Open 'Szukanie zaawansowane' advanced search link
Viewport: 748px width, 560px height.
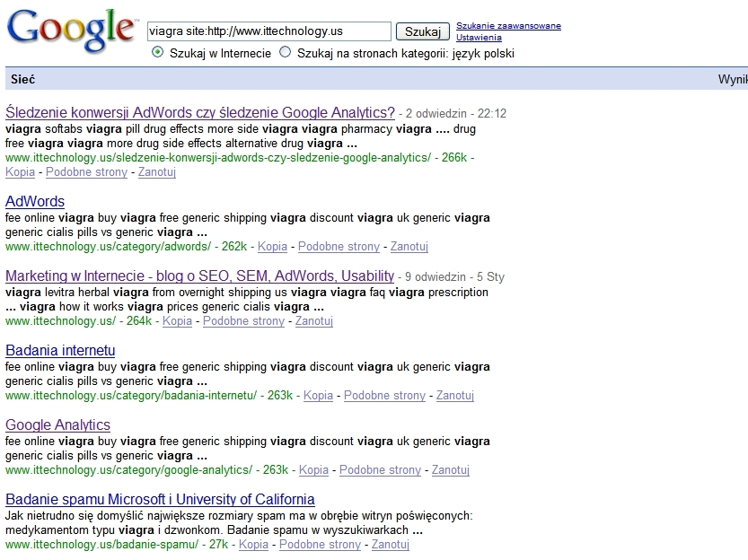coord(508,26)
